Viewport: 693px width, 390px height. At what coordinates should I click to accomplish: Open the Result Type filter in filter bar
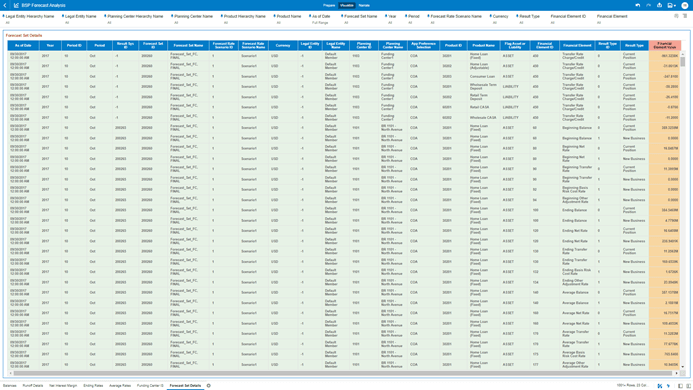point(528,19)
